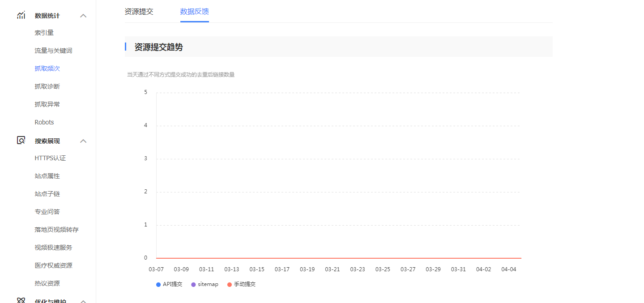Click the 数据统计 chart icon
The width and height of the screenshot is (644, 303).
point(21,16)
